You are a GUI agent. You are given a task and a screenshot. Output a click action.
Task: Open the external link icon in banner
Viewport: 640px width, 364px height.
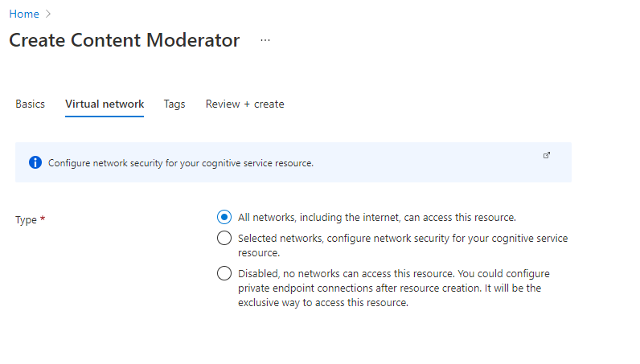click(x=547, y=155)
